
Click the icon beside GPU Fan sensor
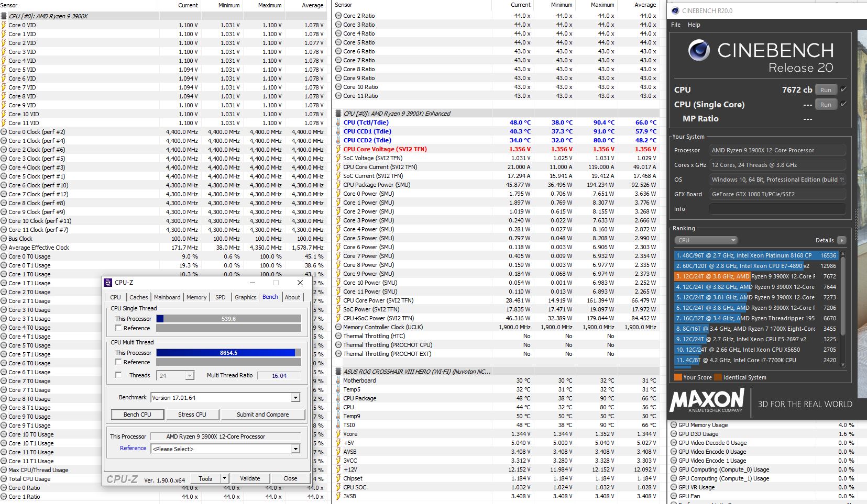[674, 496]
